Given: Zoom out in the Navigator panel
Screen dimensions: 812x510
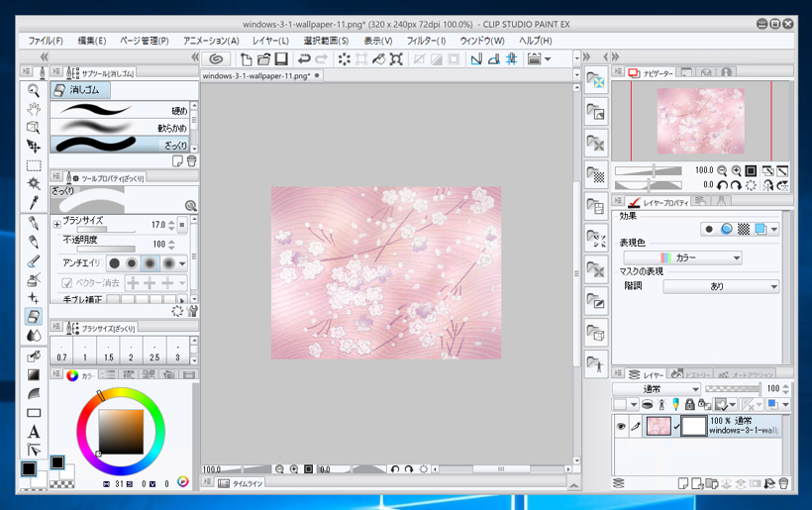Looking at the screenshot, I should (721, 171).
